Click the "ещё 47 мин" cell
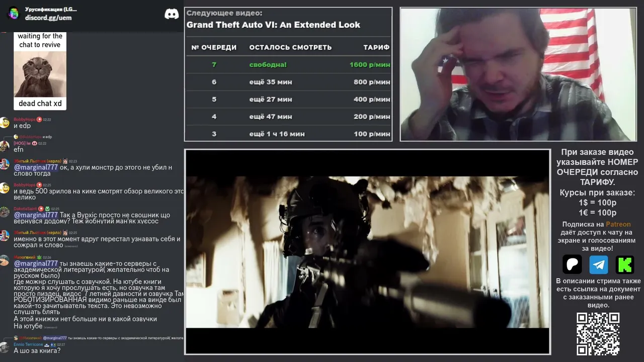 pyautogui.click(x=271, y=117)
